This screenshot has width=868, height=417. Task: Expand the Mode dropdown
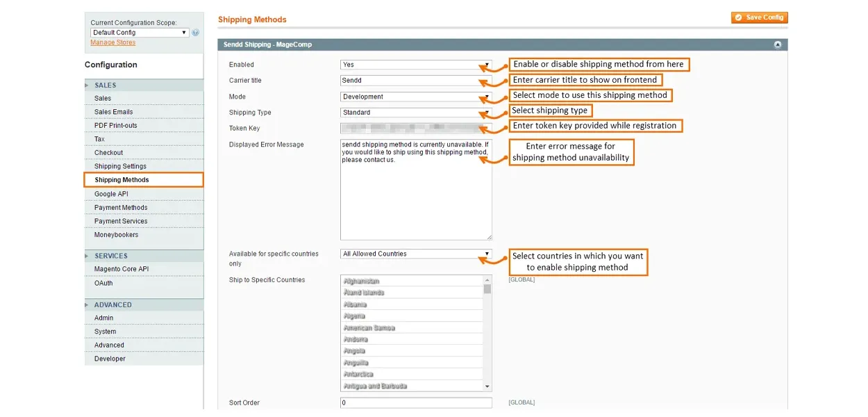coord(415,97)
